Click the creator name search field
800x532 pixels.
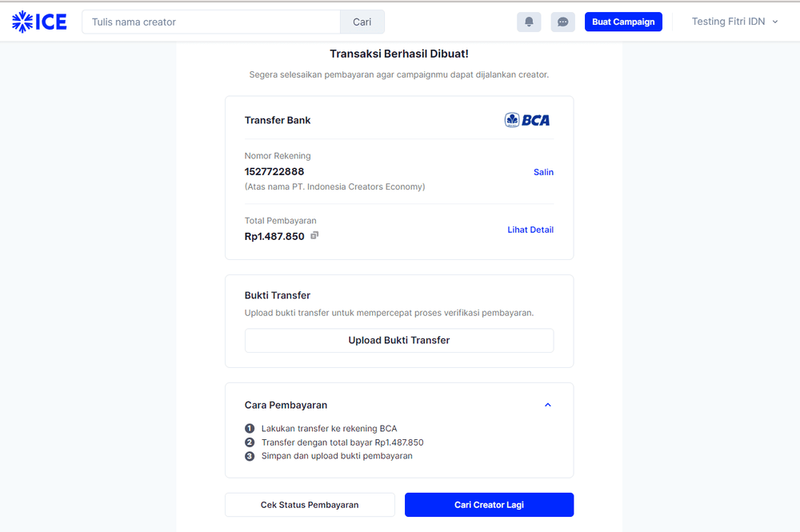[210, 22]
